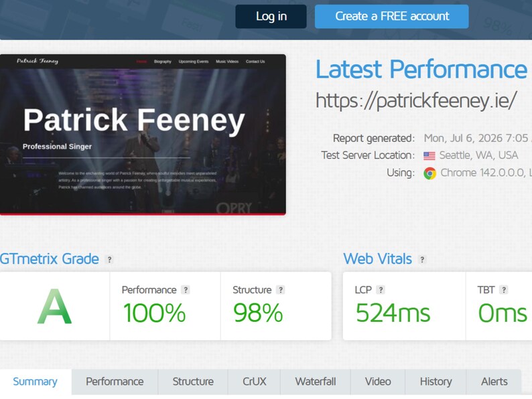Click the 100% Performance score

click(x=154, y=313)
